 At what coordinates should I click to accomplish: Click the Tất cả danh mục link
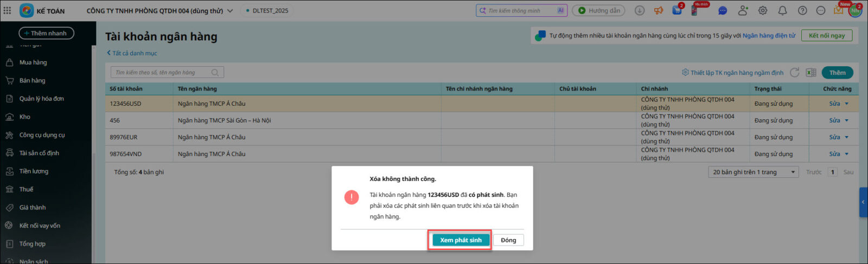(135, 53)
